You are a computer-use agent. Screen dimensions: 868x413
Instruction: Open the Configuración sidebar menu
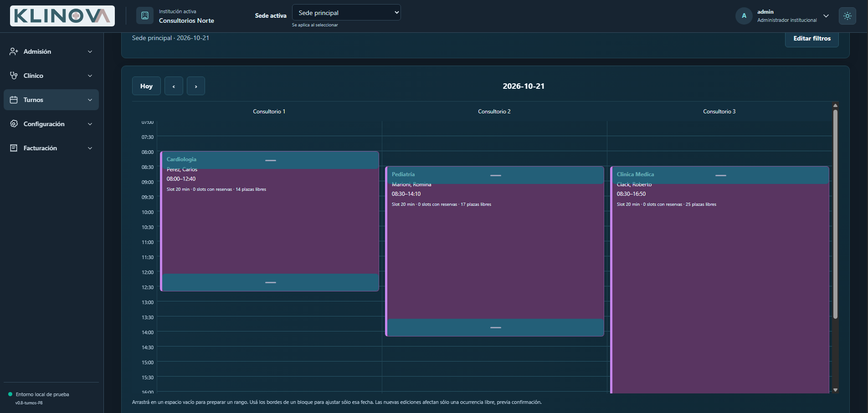pos(51,124)
